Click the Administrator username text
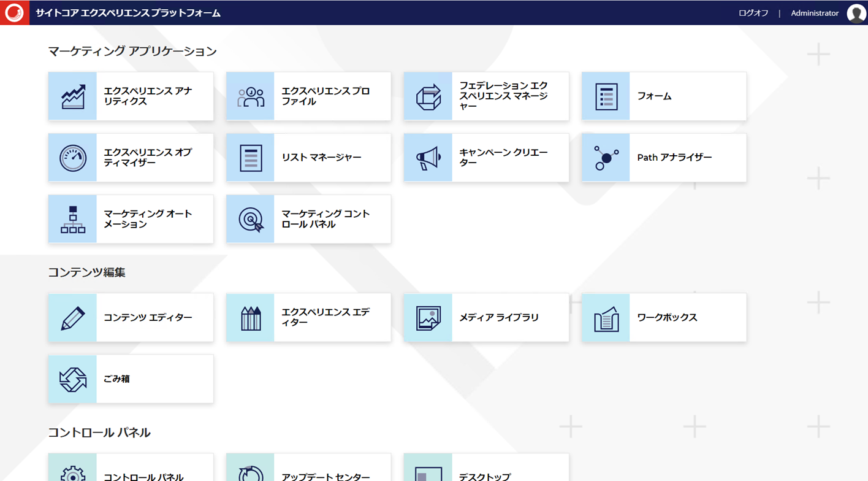The height and width of the screenshot is (481, 868). (815, 13)
